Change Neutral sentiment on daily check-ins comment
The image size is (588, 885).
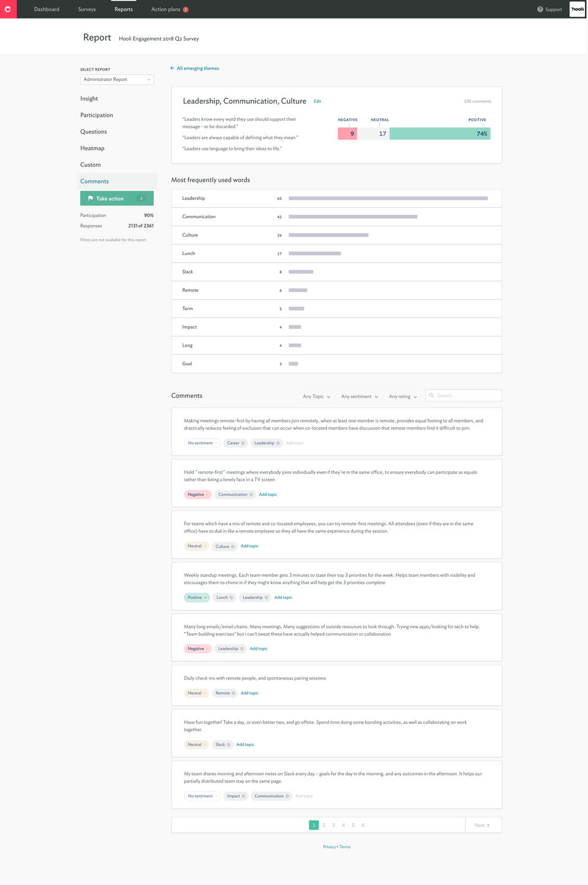(x=196, y=693)
